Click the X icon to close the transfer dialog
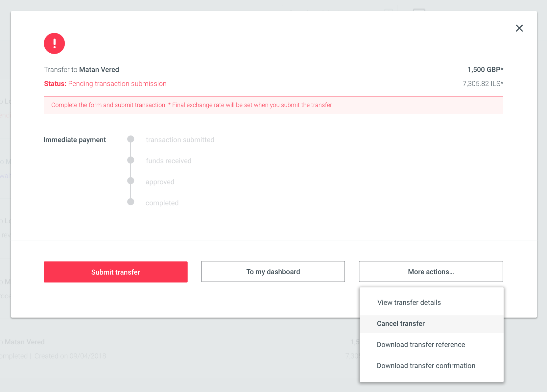 tap(519, 28)
